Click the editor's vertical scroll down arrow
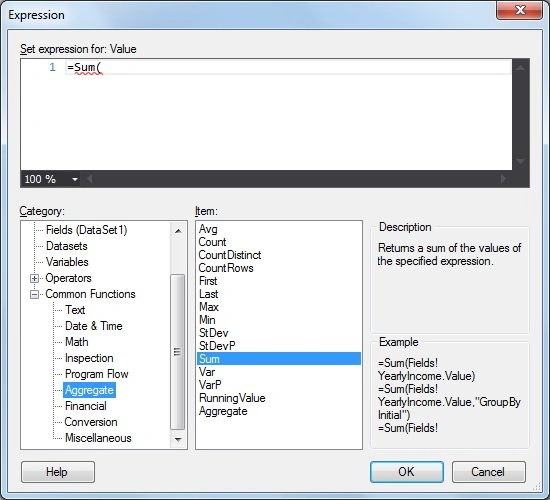The height and width of the screenshot is (500, 550). click(521, 161)
